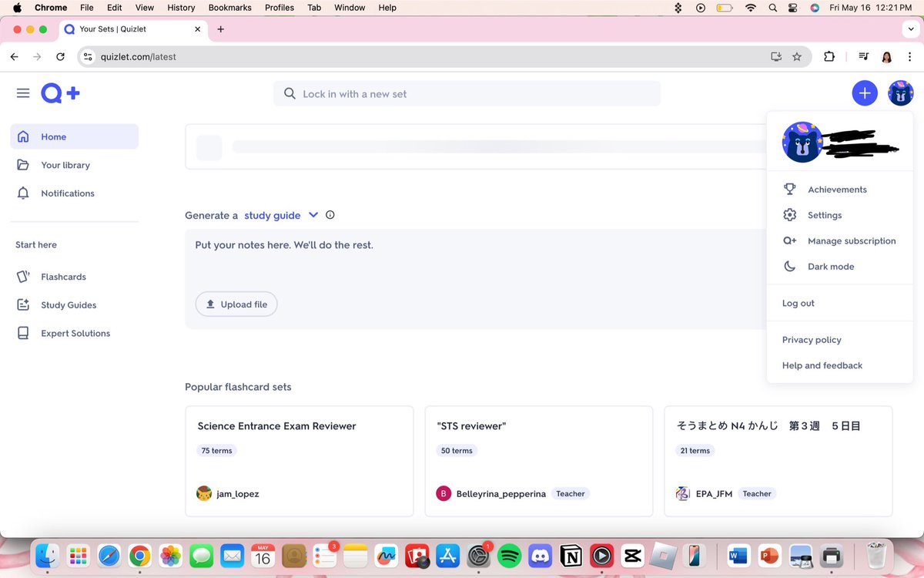Viewport: 924px width, 578px height.
Task: Open the App Store from the Dock
Action: 447,555
